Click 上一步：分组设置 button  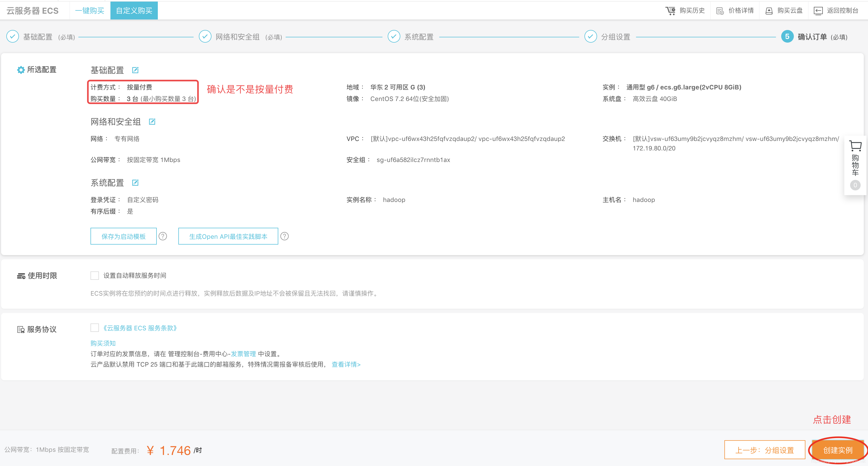765,450
